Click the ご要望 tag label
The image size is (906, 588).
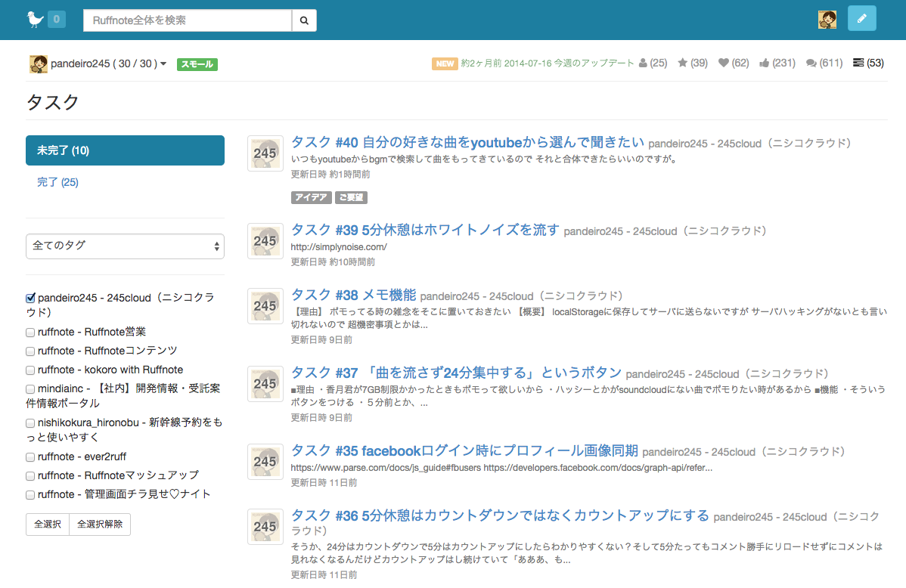(352, 197)
